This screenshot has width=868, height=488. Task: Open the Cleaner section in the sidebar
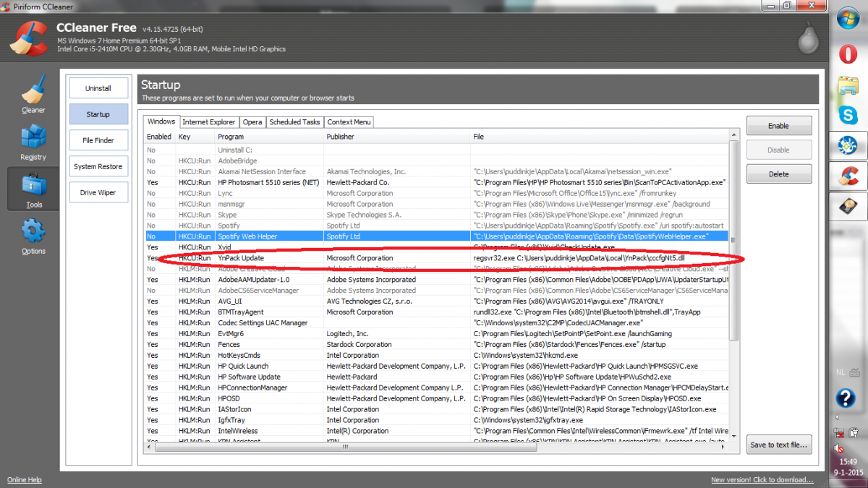click(x=33, y=94)
